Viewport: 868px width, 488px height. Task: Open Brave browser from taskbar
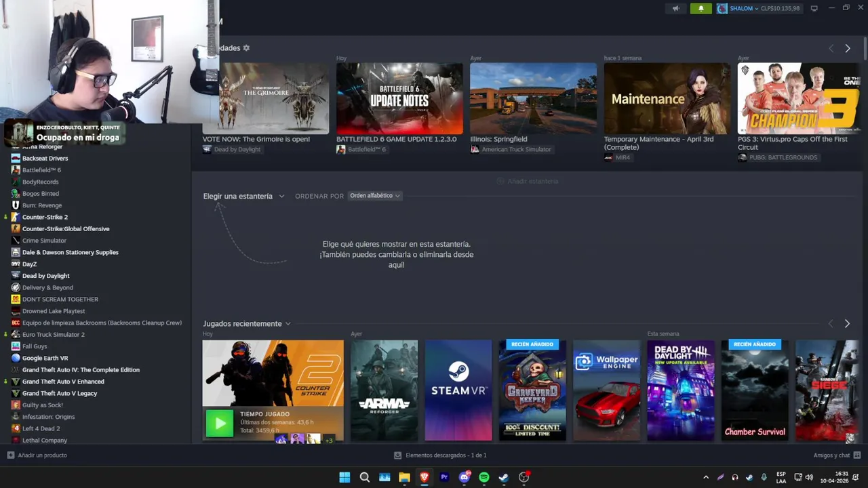pyautogui.click(x=425, y=477)
